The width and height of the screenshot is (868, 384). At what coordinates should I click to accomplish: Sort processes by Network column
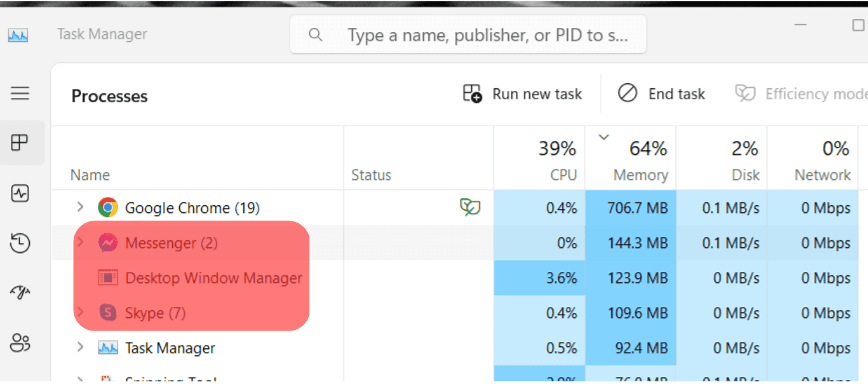coord(813,158)
